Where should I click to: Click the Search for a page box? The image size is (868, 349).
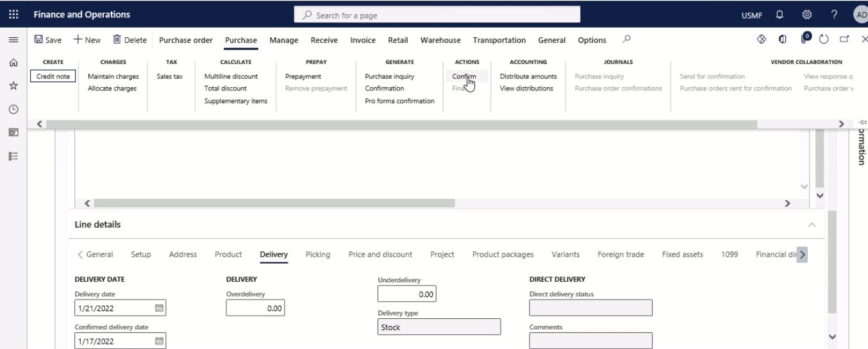click(437, 15)
